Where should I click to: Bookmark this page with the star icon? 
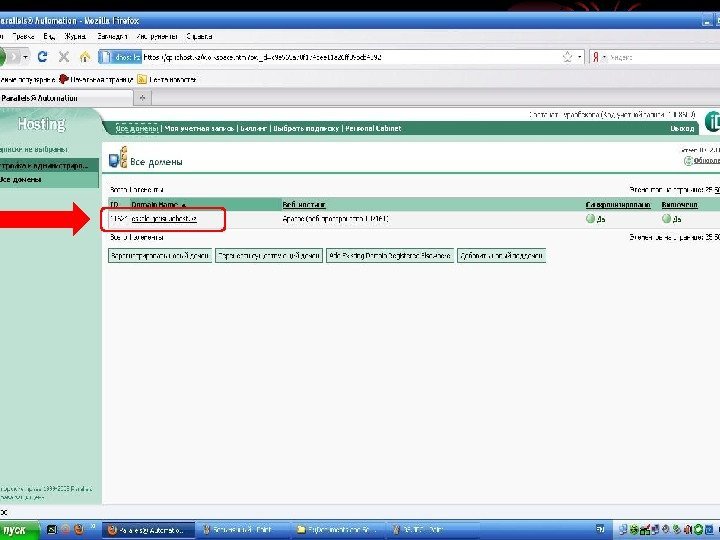pyautogui.click(x=567, y=57)
